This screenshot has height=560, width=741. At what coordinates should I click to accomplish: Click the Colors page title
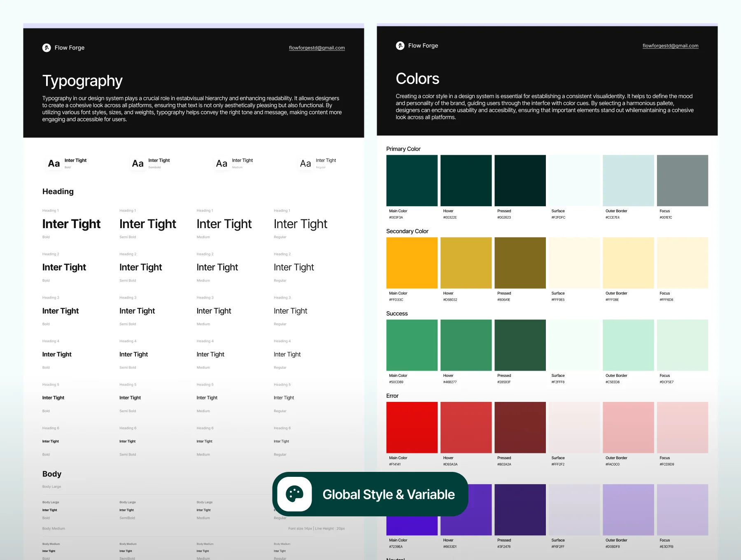(x=417, y=79)
